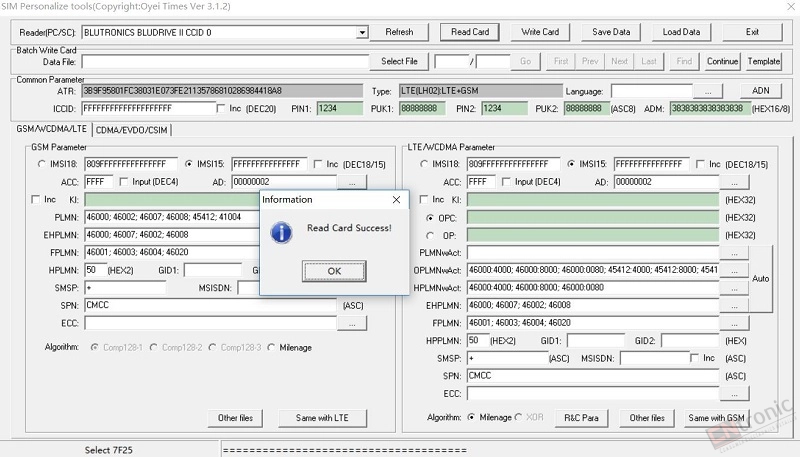The image size is (800, 457).
Task: Click the LTE OPC input field
Action: (593, 218)
